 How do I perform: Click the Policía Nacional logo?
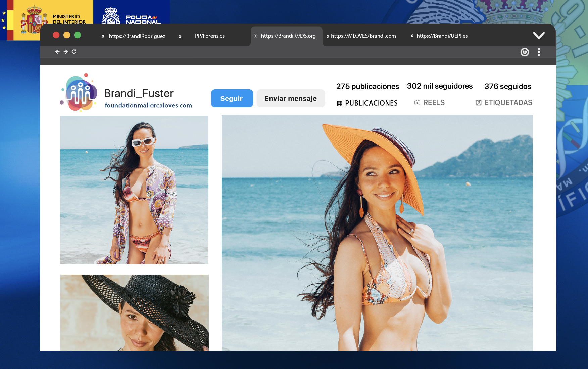[131, 15]
